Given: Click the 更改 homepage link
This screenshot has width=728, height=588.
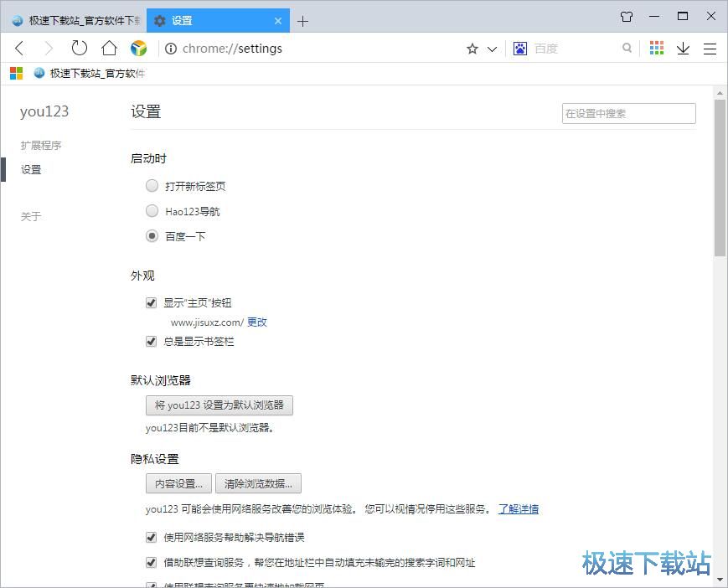Looking at the screenshot, I should click(x=256, y=322).
